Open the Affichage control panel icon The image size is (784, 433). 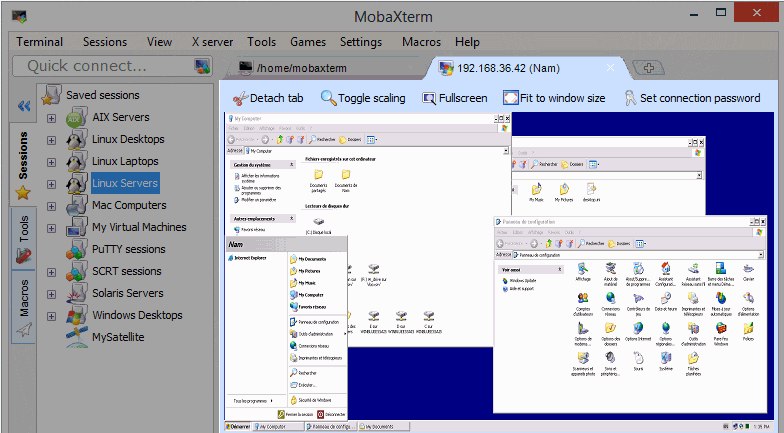point(583,272)
